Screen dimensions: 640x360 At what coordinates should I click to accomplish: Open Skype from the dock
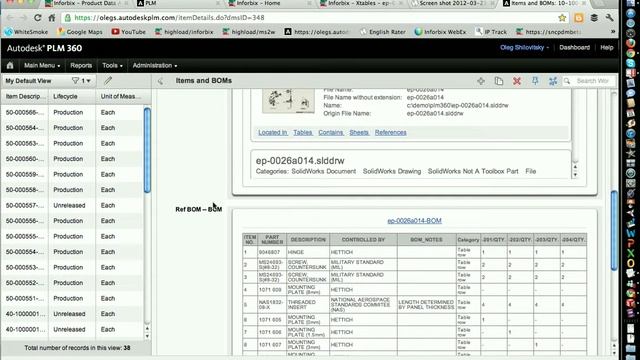[x=631, y=63]
